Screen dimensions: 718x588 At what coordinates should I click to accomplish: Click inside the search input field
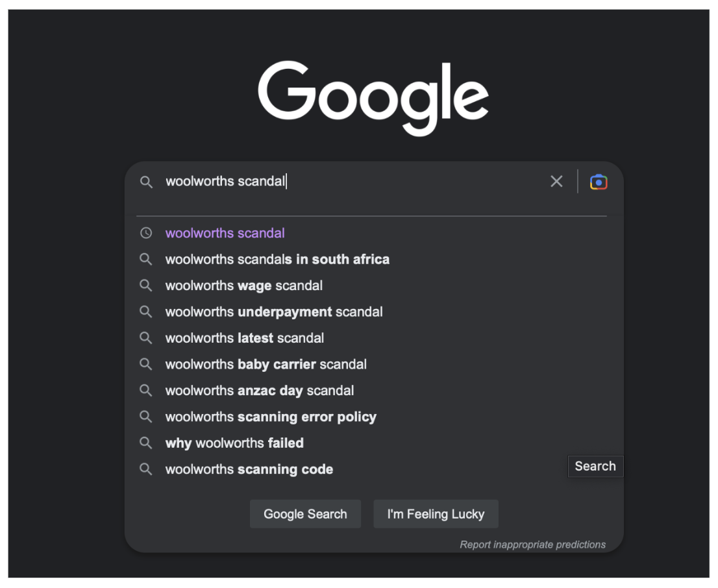357,181
